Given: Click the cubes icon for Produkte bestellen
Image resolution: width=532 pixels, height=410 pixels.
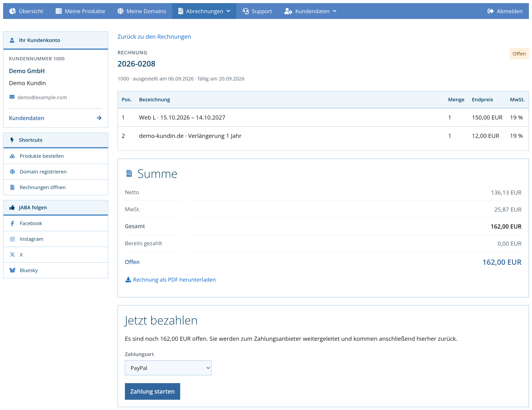Looking at the screenshot, I should [12, 156].
